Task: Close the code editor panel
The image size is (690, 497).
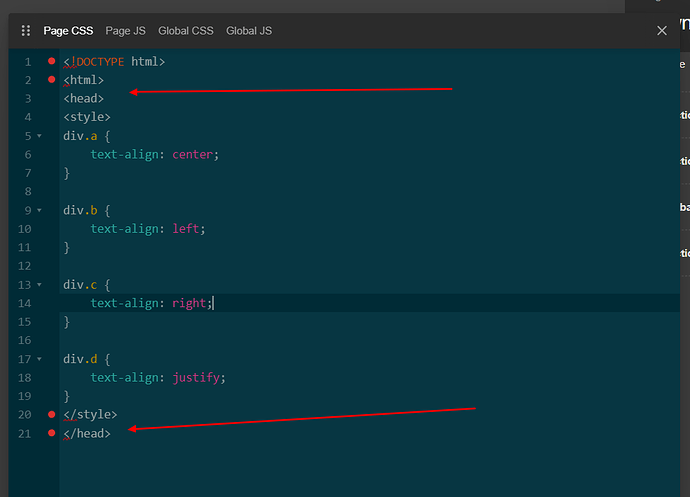Action: [x=662, y=31]
